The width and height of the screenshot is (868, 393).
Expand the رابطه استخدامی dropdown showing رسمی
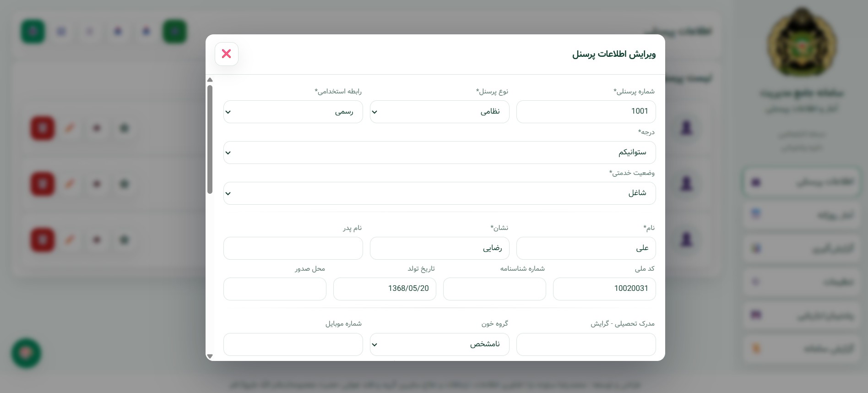point(293,112)
